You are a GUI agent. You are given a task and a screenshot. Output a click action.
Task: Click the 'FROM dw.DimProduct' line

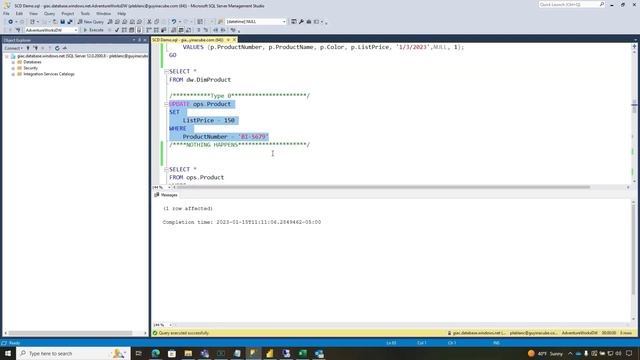(200, 80)
